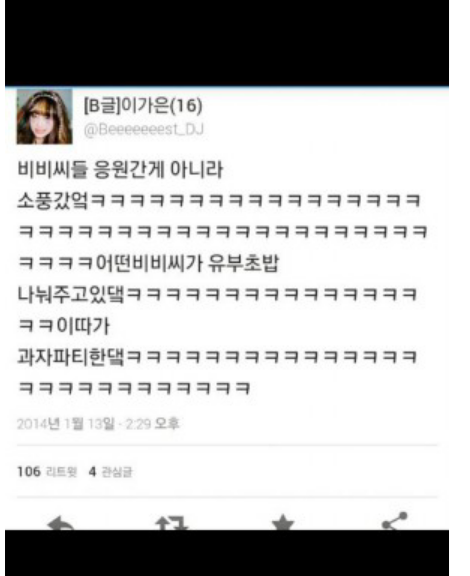The image size is (470, 576).
Task: Favorite the tweet with the star icon
Action: tap(283, 523)
